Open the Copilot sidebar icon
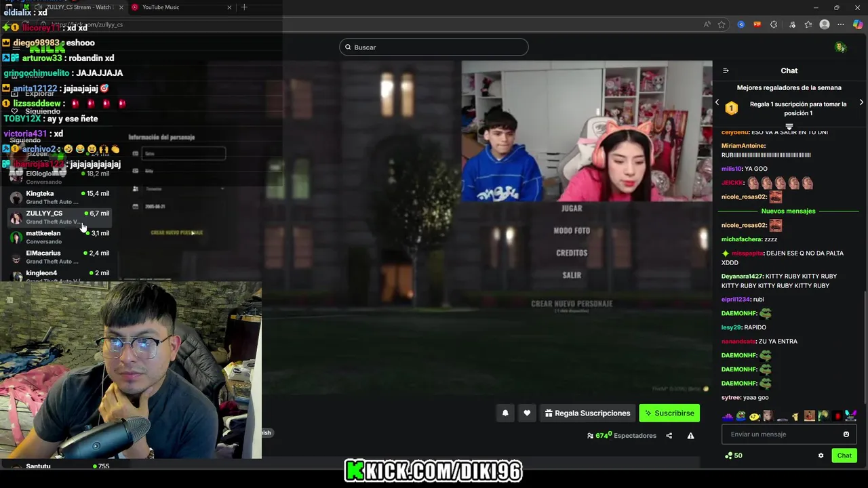 858,24
